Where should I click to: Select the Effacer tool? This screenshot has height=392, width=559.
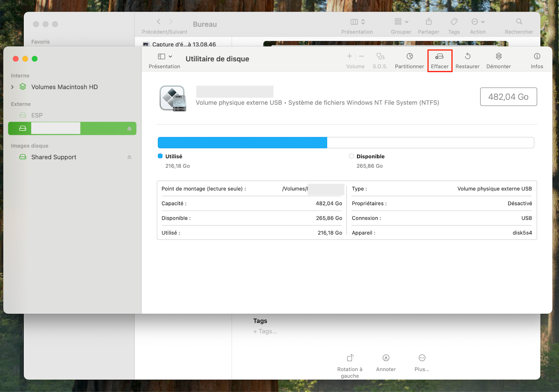point(440,59)
